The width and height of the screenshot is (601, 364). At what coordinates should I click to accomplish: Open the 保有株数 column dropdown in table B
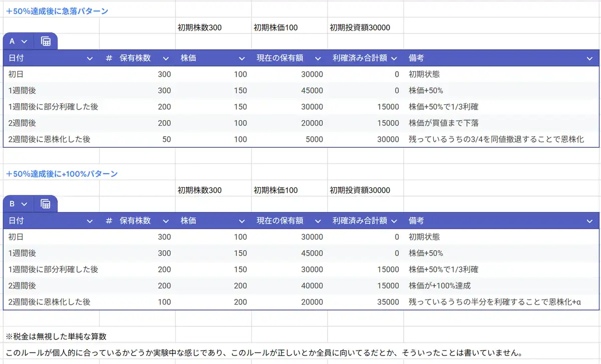point(166,221)
